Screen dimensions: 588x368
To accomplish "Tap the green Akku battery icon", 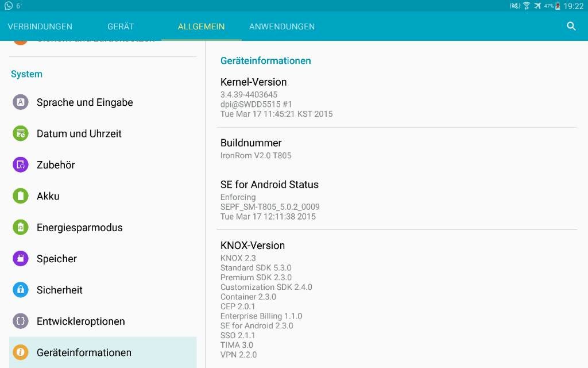I will [21, 196].
